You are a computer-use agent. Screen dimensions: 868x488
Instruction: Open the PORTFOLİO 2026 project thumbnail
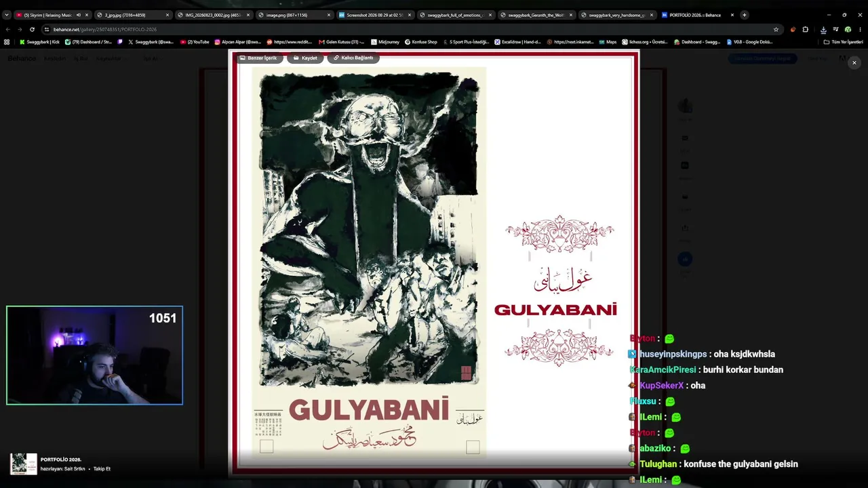coord(24,464)
